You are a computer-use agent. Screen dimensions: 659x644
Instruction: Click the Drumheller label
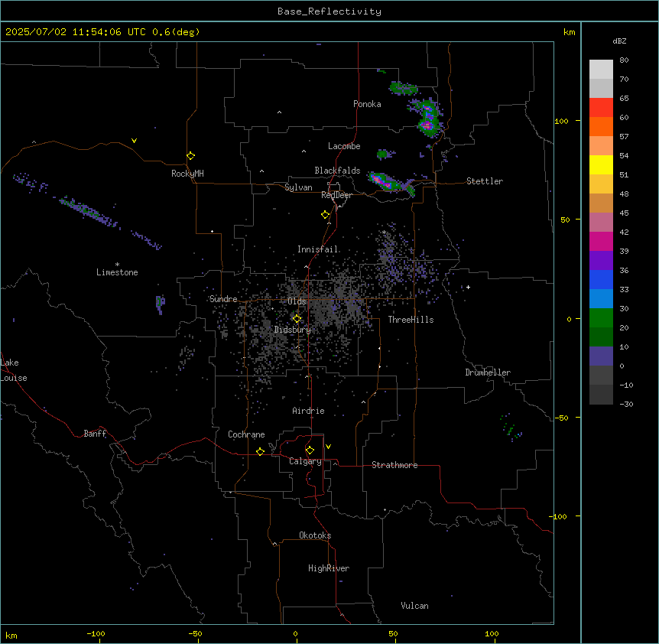[x=488, y=372]
